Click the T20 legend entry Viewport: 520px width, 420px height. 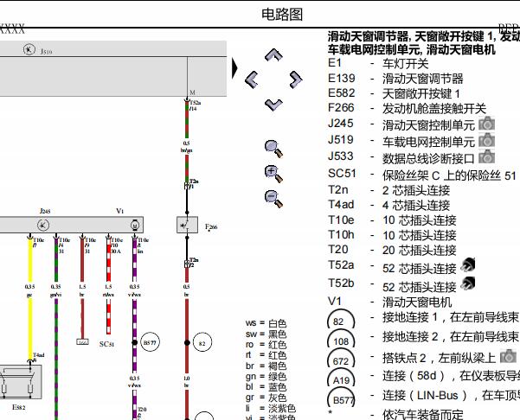(392, 250)
